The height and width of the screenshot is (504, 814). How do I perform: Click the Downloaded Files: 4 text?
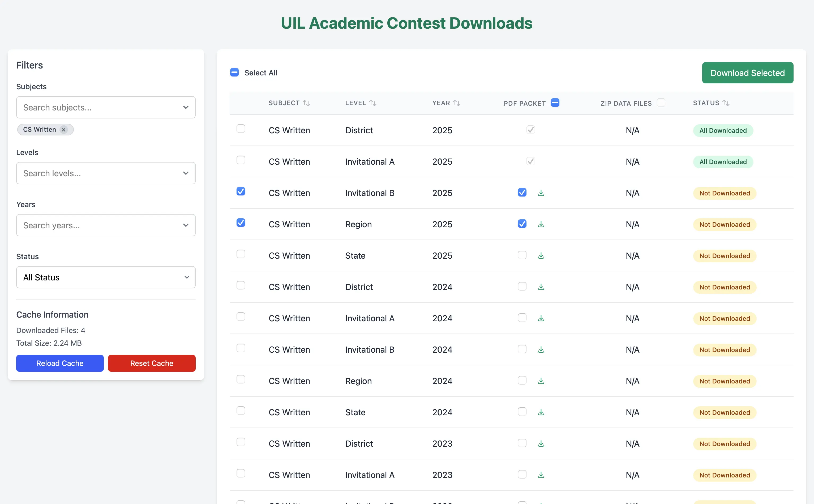[x=51, y=330]
